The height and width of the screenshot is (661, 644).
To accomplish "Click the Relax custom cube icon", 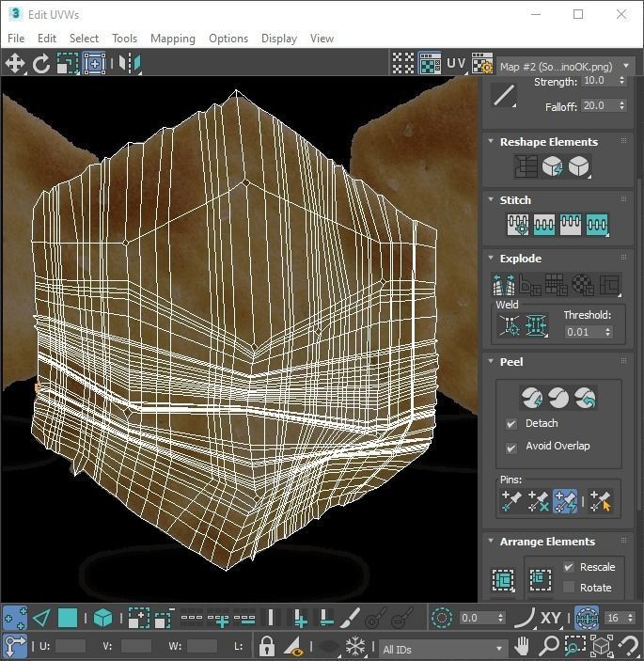I will click(579, 166).
